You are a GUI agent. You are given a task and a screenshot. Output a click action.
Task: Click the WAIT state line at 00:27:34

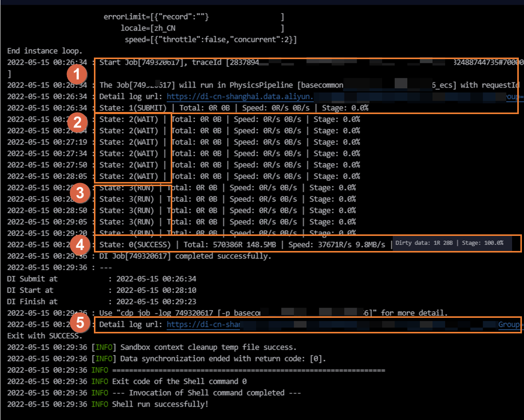click(184, 153)
